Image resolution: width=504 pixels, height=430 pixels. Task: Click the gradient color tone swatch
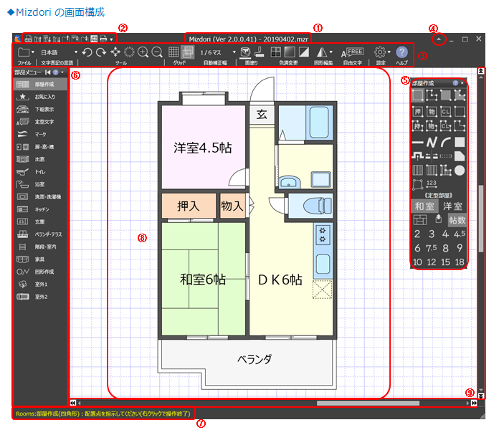click(290, 52)
